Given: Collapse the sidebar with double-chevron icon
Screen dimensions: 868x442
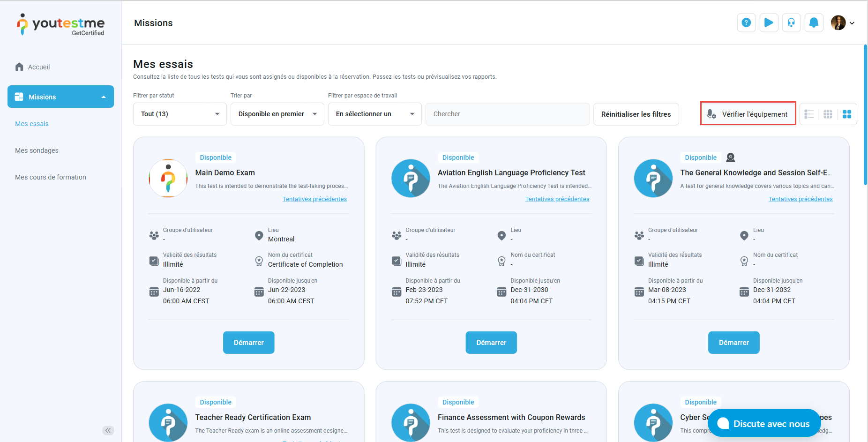Looking at the screenshot, I should 108,430.
